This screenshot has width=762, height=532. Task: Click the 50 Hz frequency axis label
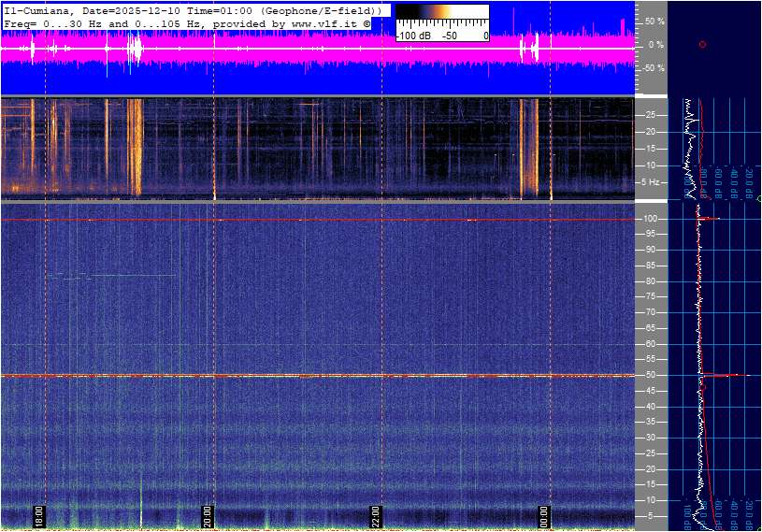tap(651, 376)
